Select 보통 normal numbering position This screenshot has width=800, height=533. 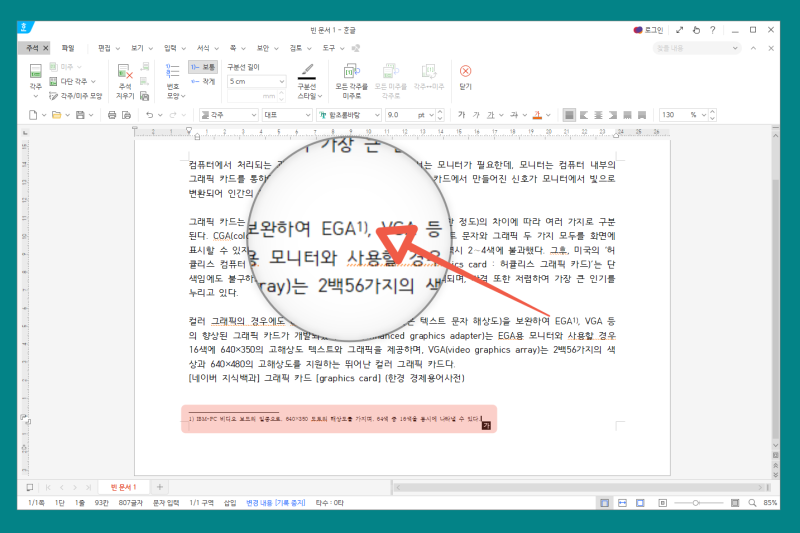pyautogui.click(x=203, y=67)
